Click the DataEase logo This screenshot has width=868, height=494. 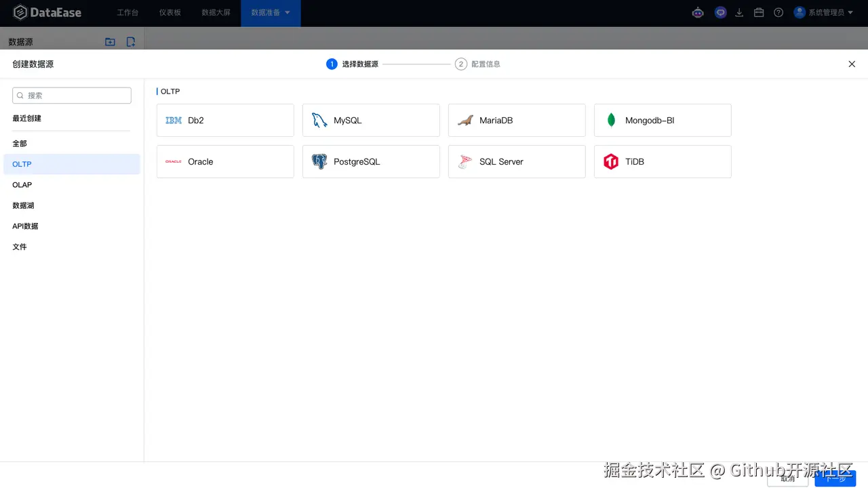(47, 12)
